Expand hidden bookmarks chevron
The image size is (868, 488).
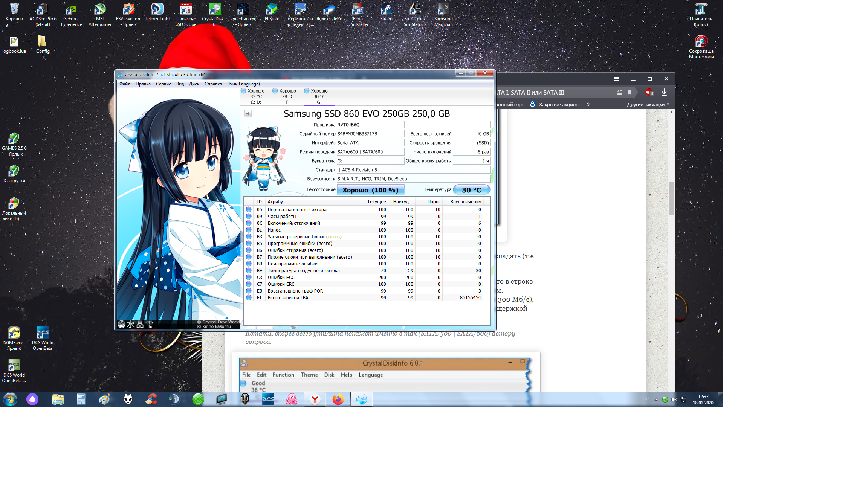click(x=588, y=104)
